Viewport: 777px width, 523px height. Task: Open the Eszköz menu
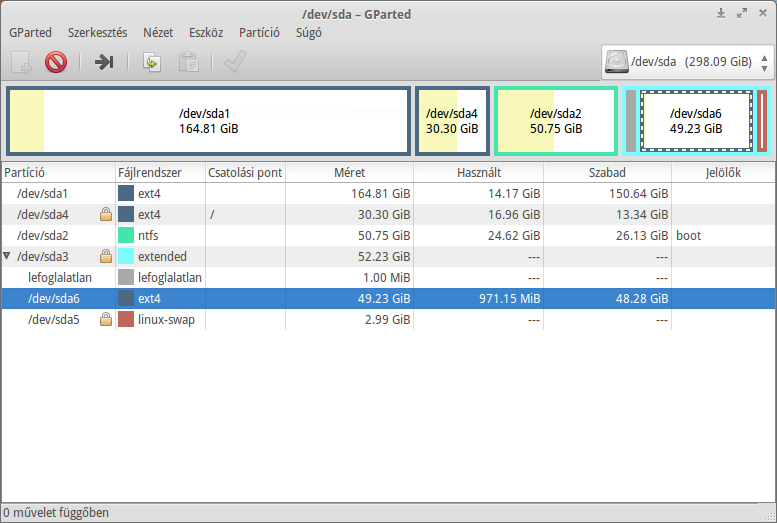(206, 33)
